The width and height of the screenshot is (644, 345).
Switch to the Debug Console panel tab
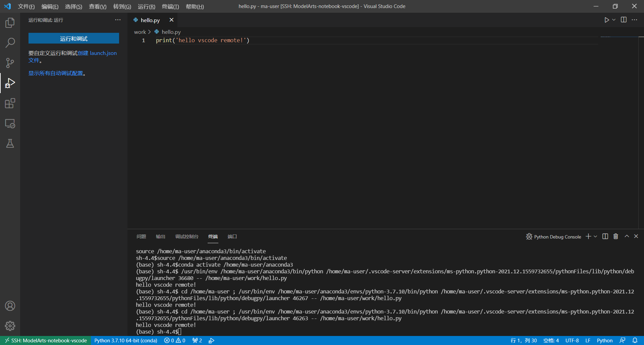187,237
